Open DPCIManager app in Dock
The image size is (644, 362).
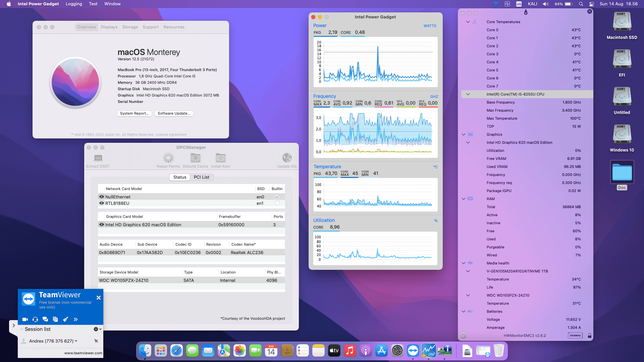click(x=444, y=351)
